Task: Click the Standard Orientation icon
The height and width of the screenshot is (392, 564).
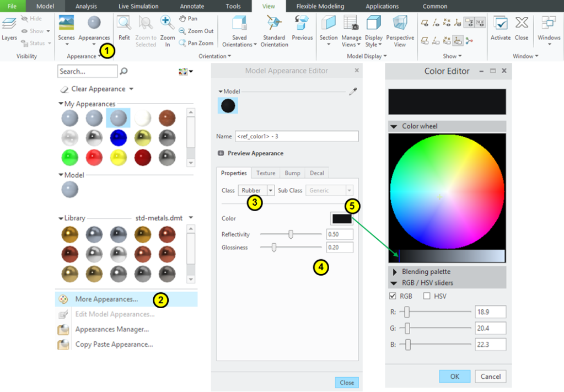Action: [x=273, y=24]
